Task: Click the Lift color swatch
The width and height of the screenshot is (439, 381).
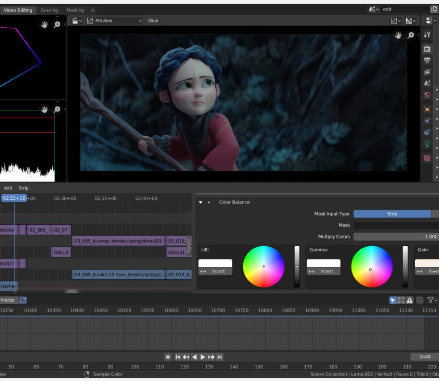Action: (215, 263)
